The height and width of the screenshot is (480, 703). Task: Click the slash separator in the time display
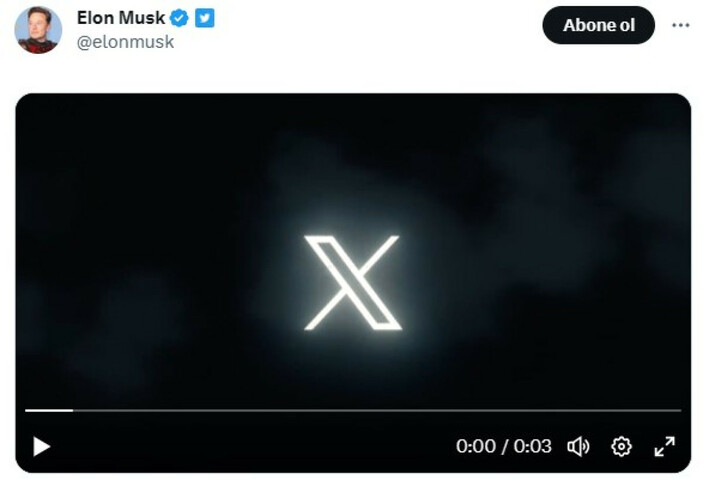click(505, 446)
